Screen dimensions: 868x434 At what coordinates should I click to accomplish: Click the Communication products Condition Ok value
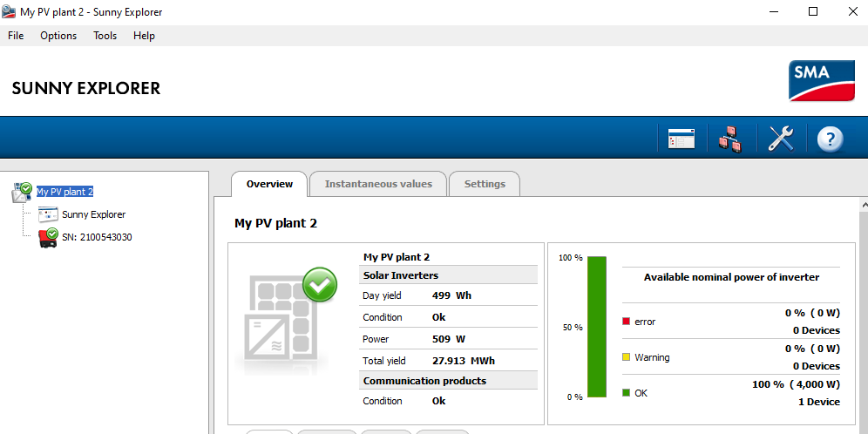point(438,401)
